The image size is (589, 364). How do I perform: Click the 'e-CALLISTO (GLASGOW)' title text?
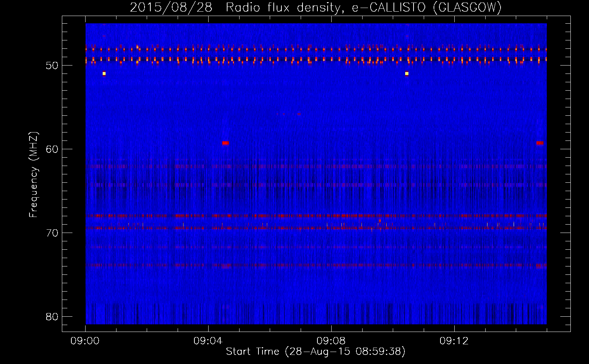click(427, 8)
